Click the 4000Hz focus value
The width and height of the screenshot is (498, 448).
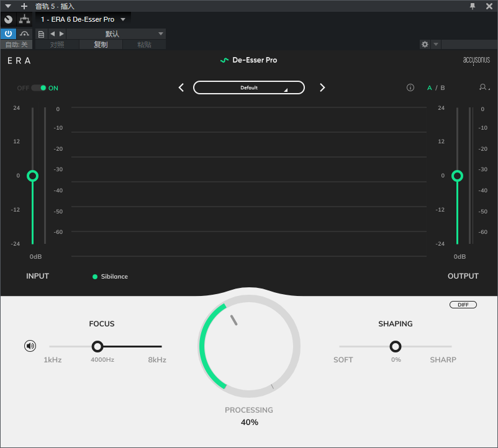102,360
